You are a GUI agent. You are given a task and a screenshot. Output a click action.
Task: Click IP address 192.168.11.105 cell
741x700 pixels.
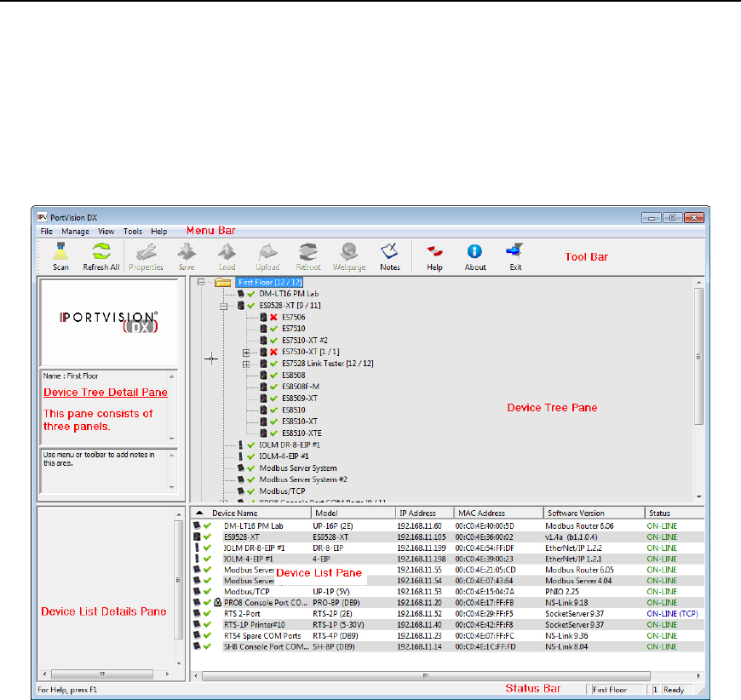pos(421,537)
